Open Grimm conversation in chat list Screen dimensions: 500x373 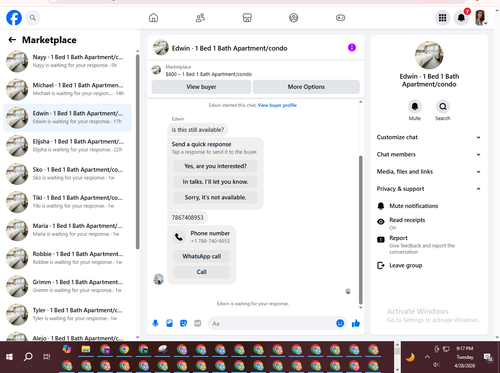click(68, 286)
